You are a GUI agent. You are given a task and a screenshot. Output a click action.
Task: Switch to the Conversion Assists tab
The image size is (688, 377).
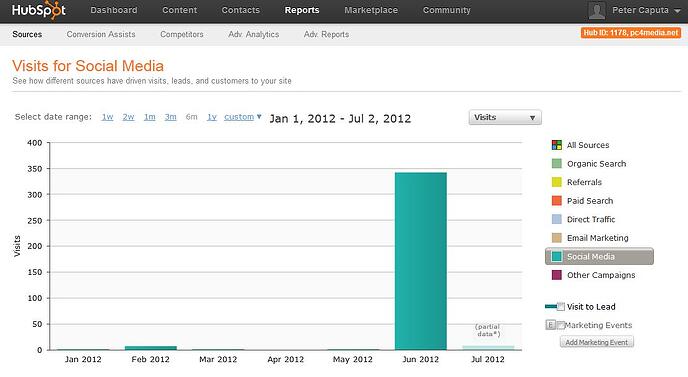click(101, 34)
